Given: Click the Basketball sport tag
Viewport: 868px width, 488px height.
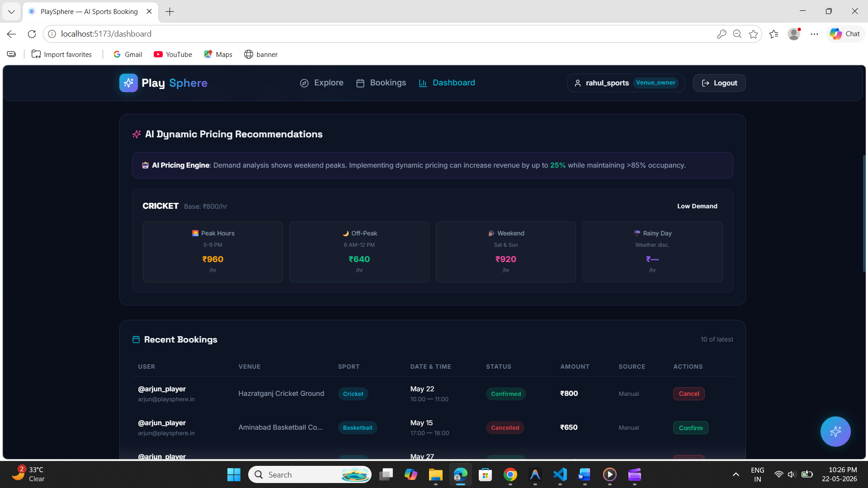Looking at the screenshot, I should [358, 427].
